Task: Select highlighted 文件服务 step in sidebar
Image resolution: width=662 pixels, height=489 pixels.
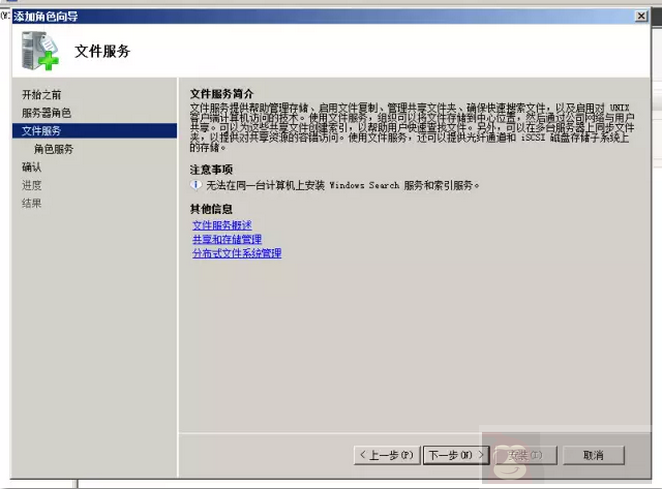Action: 95,131
